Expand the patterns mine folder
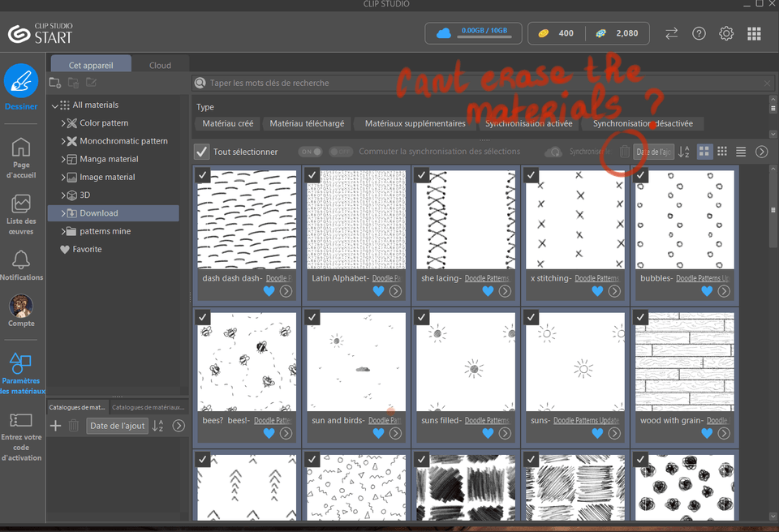This screenshot has width=779, height=532. [63, 231]
